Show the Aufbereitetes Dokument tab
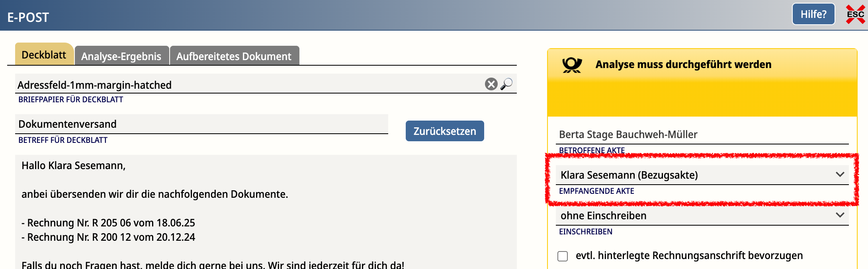Image resolution: width=868 pixels, height=269 pixels. (x=234, y=56)
